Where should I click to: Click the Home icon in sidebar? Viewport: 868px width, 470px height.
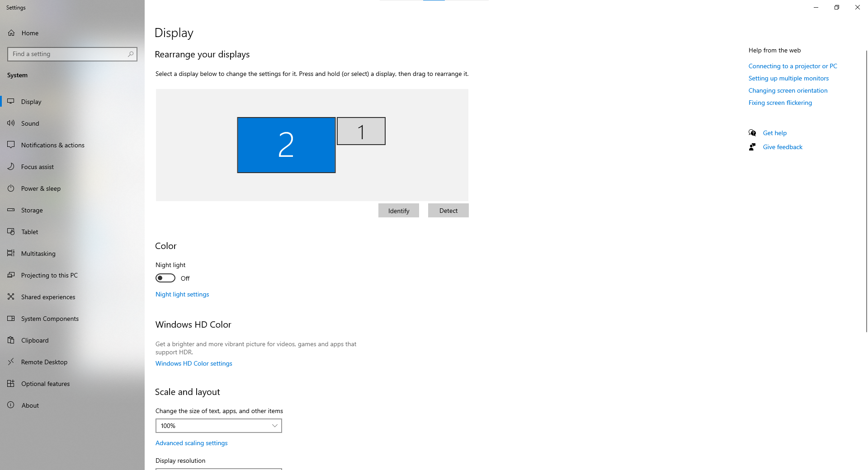point(11,33)
